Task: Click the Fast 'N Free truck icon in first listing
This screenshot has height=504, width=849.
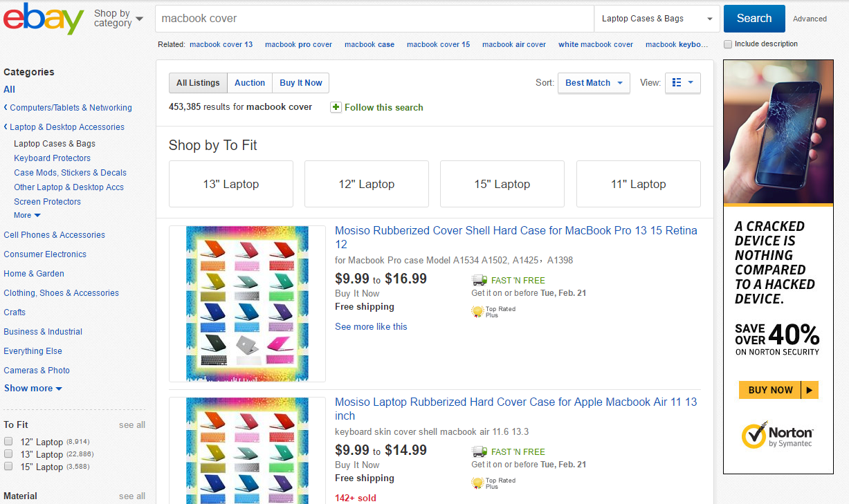Action: tap(479, 280)
